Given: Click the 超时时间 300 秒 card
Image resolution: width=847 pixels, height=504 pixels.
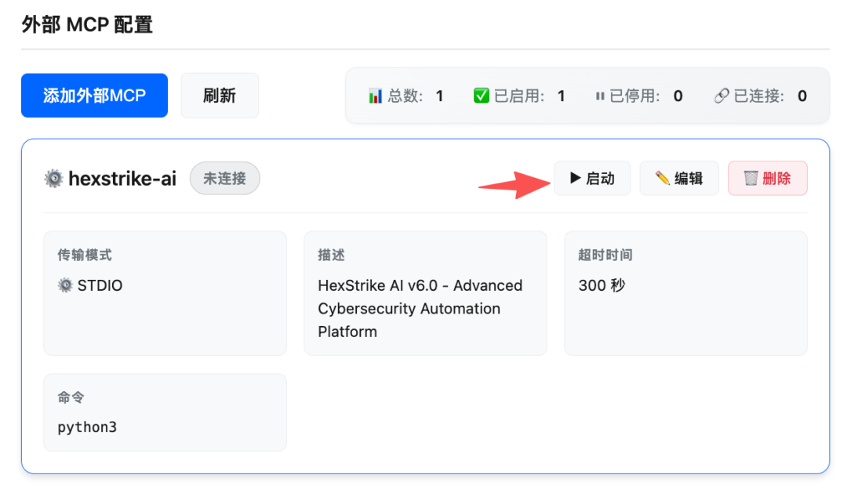Looking at the screenshot, I should point(685,293).
